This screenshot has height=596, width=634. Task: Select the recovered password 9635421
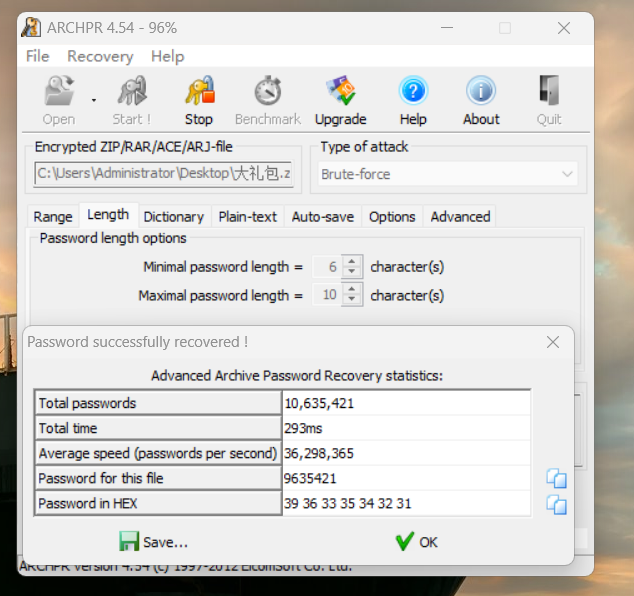pos(310,478)
